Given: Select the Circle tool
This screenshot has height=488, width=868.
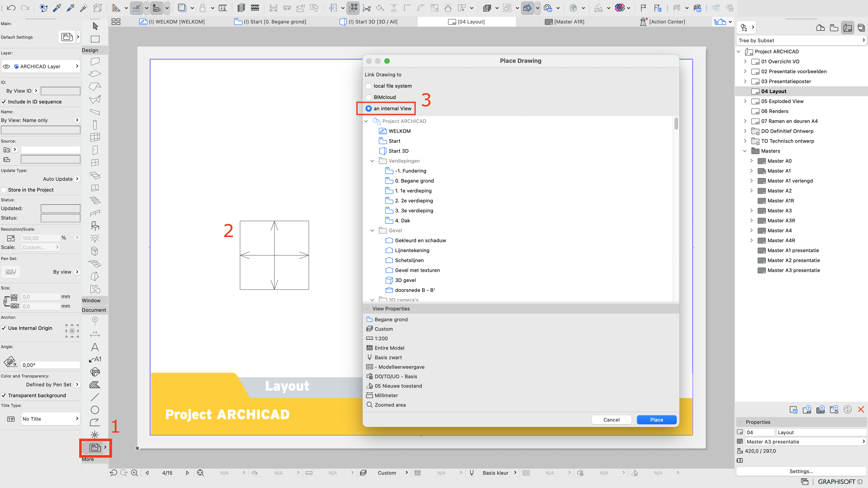Looking at the screenshot, I should click(x=95, y=410).
